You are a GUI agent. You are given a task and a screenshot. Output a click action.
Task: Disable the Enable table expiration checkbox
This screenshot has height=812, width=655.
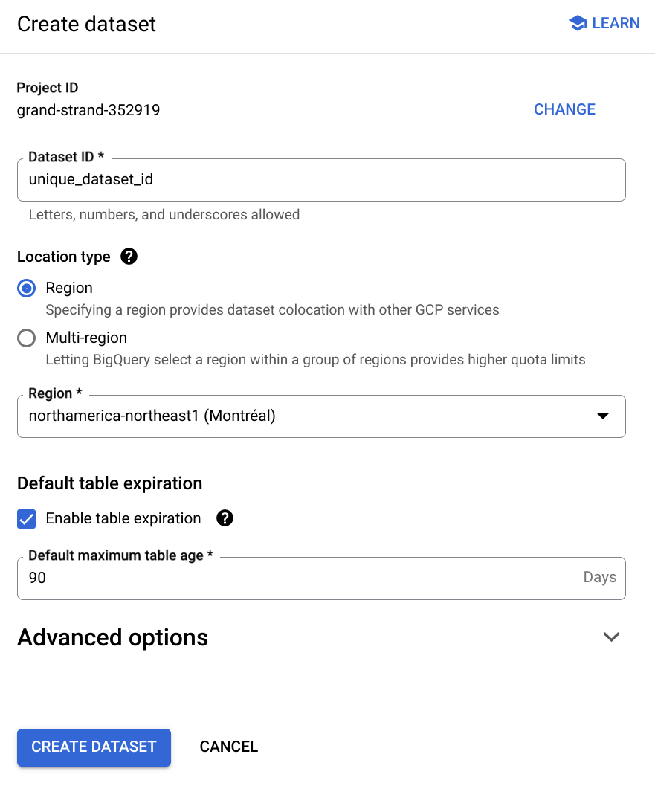point(27,519)
